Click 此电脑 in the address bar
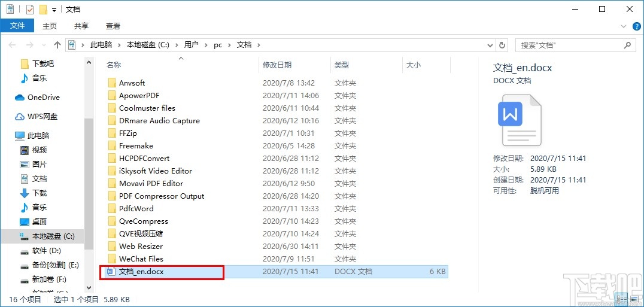Image resolution: width=644 pixels, height=307 pixels. pyautogui.click(x=101, y=45)
